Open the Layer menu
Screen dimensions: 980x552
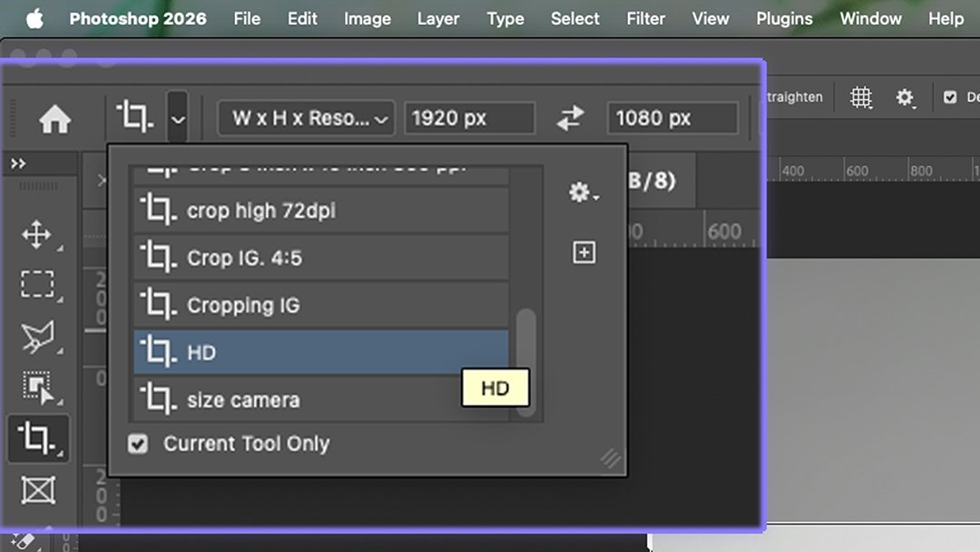438,19
